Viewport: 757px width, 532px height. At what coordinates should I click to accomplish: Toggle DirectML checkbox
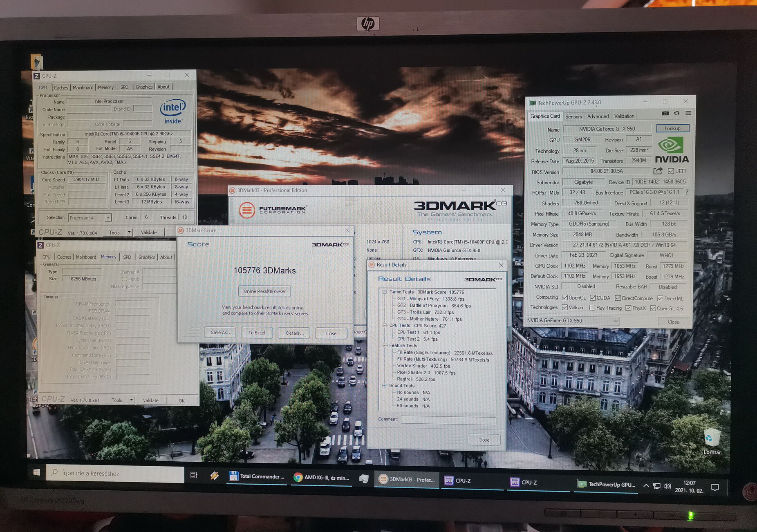660,299
